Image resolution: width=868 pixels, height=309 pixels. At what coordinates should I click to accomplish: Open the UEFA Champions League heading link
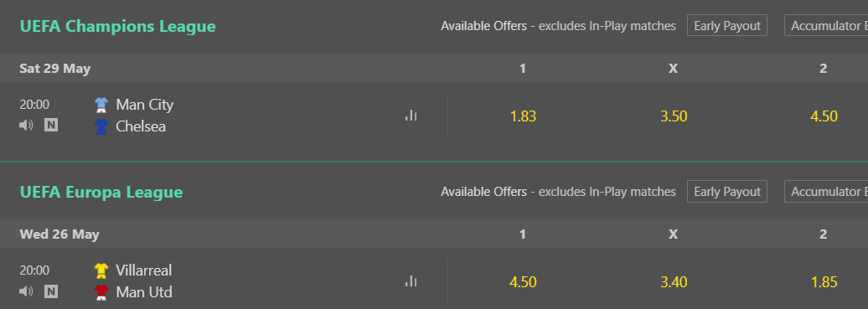118,27
